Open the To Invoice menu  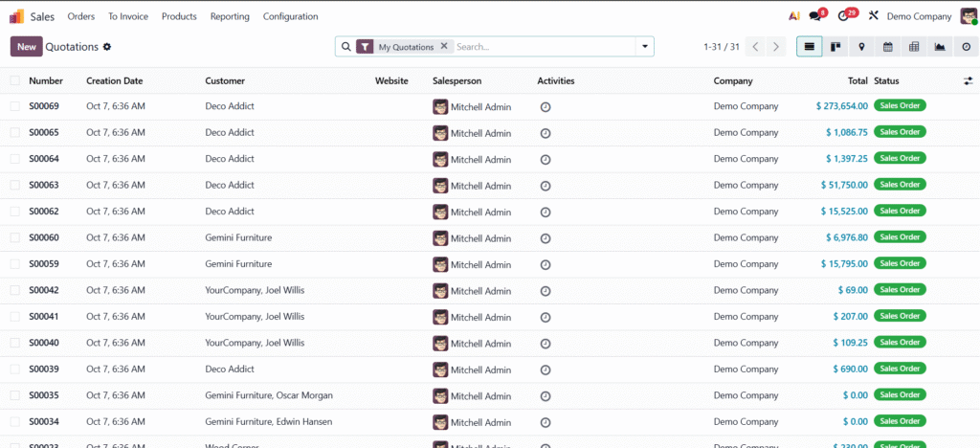[127, 16]
